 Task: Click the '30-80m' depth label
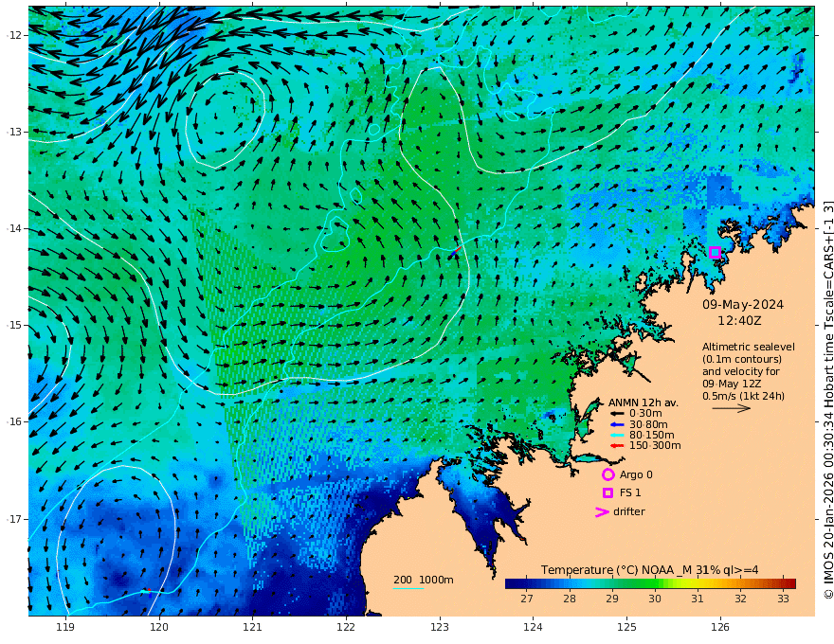tap(648, 424)
